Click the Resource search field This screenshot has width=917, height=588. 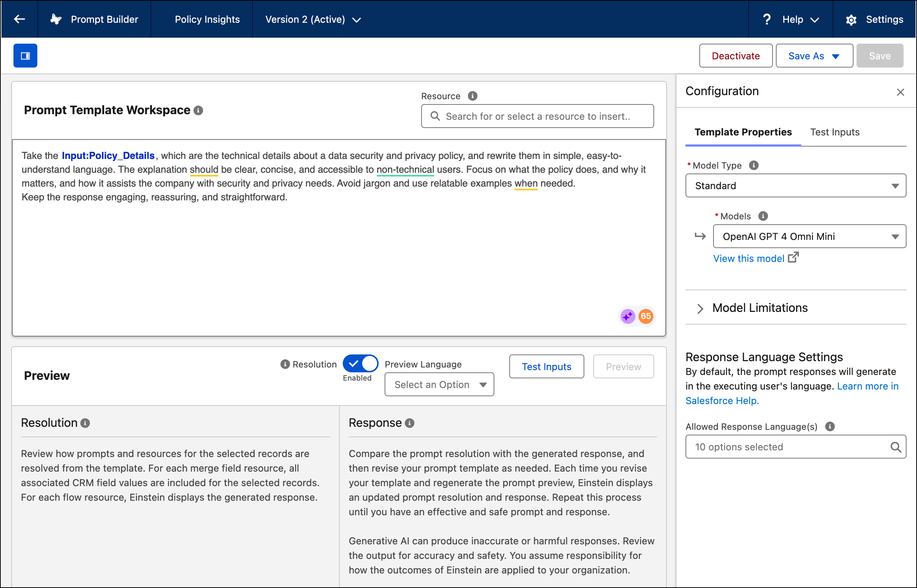(x=537, y=116)
